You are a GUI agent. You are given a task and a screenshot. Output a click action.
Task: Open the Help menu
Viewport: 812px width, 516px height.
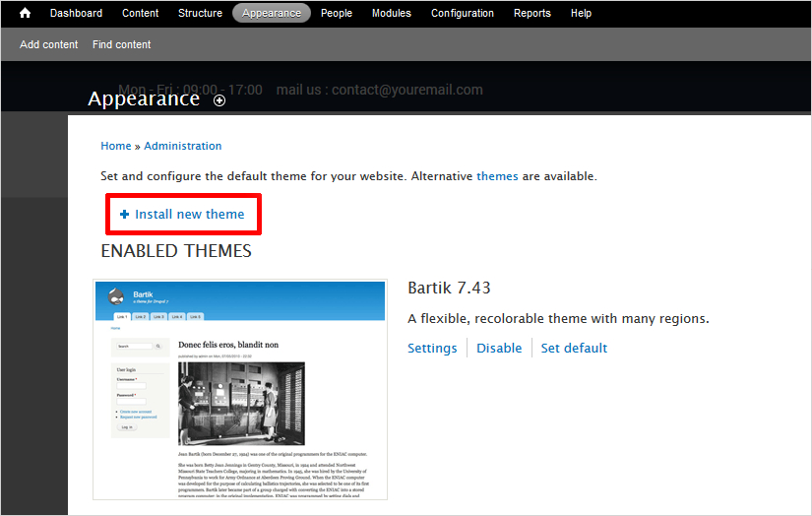[x=582, y=13]
